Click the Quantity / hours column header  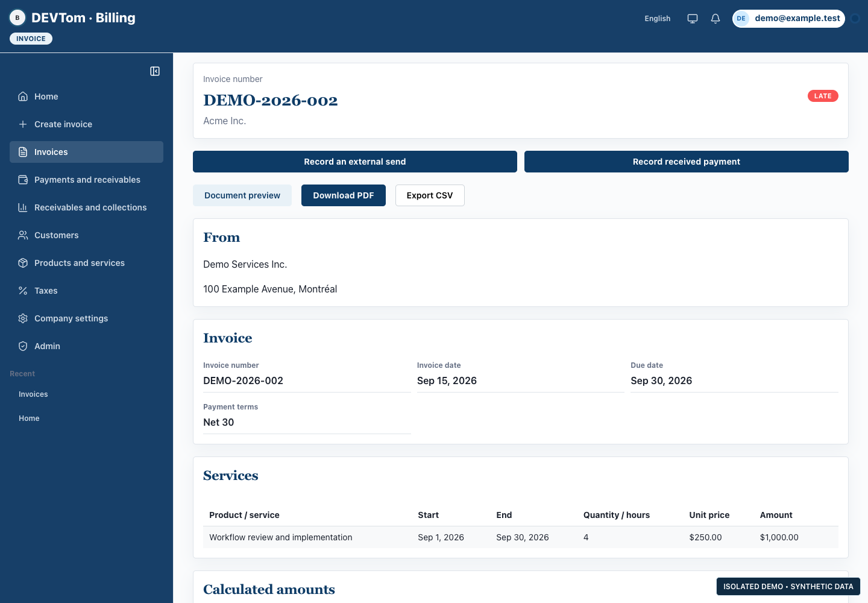point(617,515)
